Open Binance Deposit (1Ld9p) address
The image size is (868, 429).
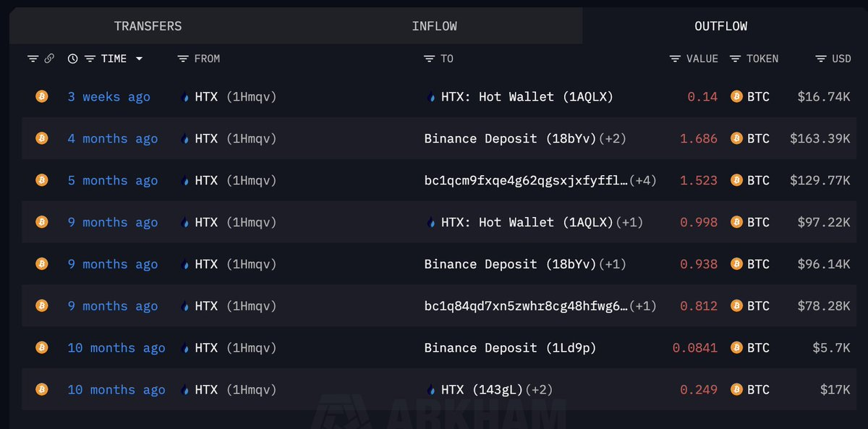(x=510, y=348)
